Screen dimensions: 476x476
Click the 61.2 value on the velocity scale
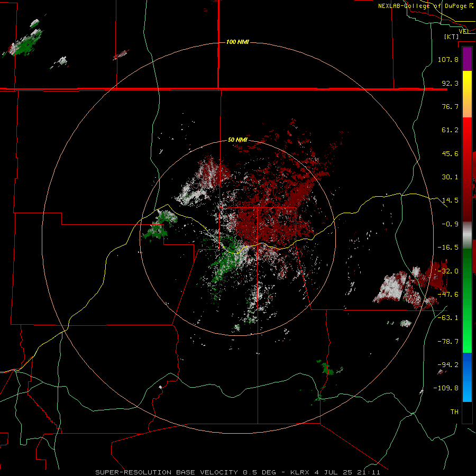tap(450, 130)
